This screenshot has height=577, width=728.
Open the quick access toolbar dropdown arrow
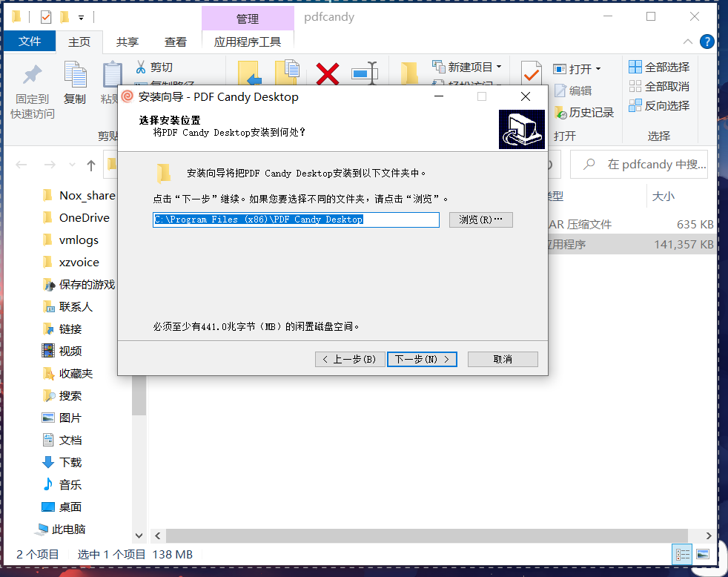pos(82,18)
